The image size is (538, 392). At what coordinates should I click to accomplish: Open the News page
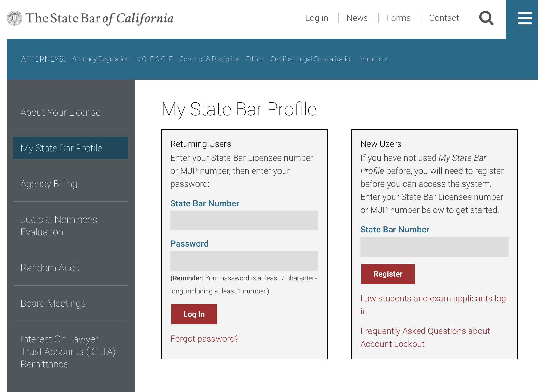357,18
